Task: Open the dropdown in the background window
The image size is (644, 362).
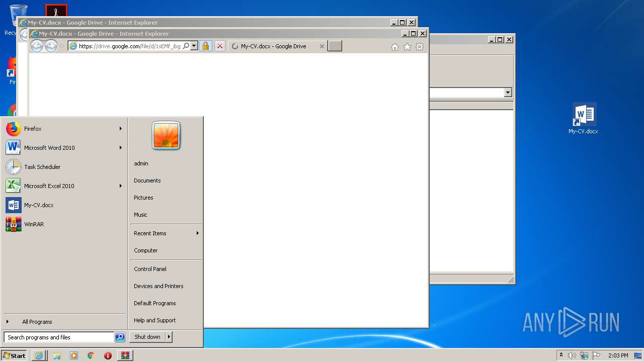Action: tap(508, 93)
